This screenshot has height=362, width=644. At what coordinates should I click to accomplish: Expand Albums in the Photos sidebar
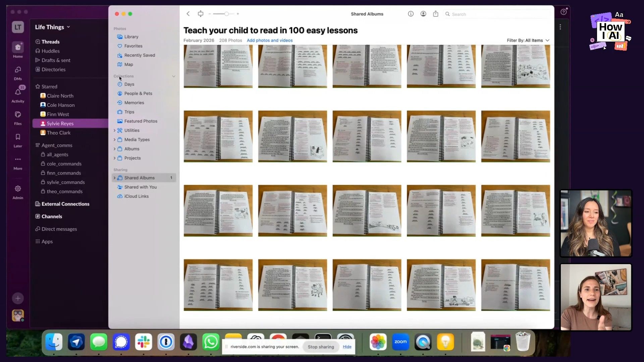[114, 149]
